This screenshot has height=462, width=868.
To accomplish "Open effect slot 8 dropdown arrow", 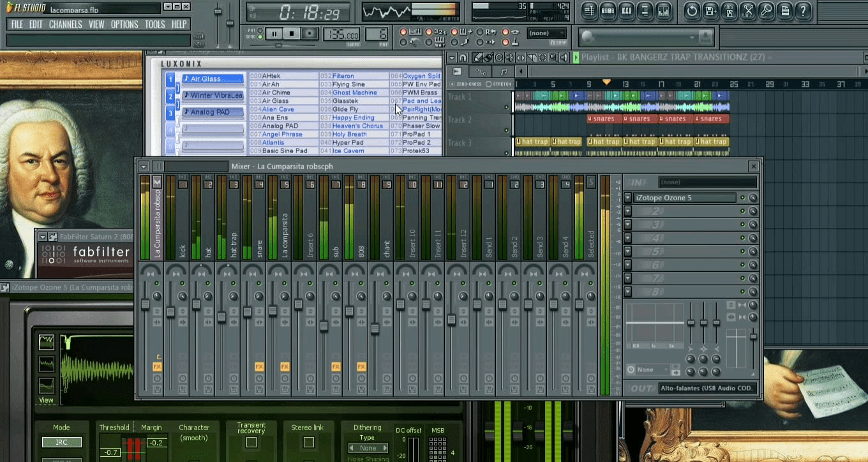I will click(628, 292).
